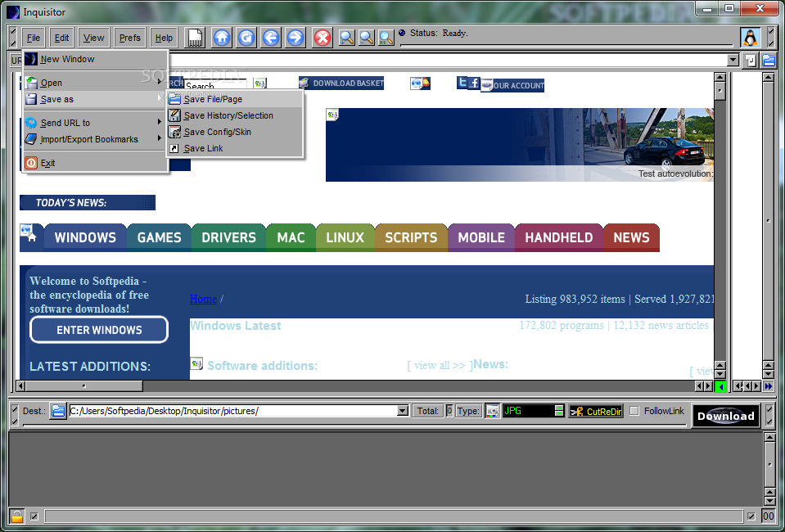Click the Save Config/Skin icon
Viewport: 785px width, 532px height.
point(174,132)
